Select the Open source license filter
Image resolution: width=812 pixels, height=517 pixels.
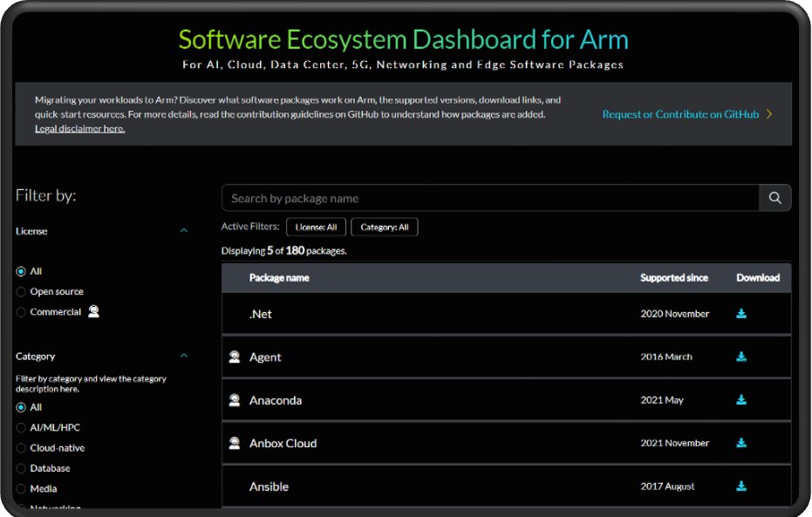pos(21,291)
